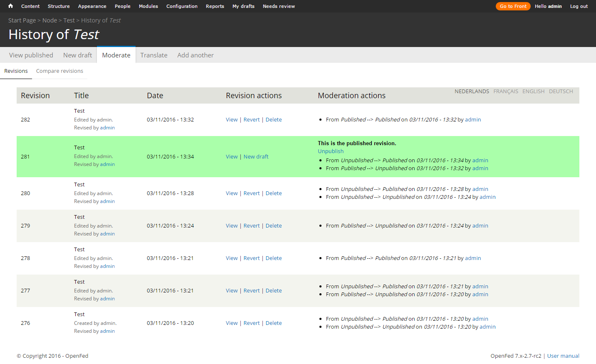Click the home icon in admin toolbar

click(10, 6)
